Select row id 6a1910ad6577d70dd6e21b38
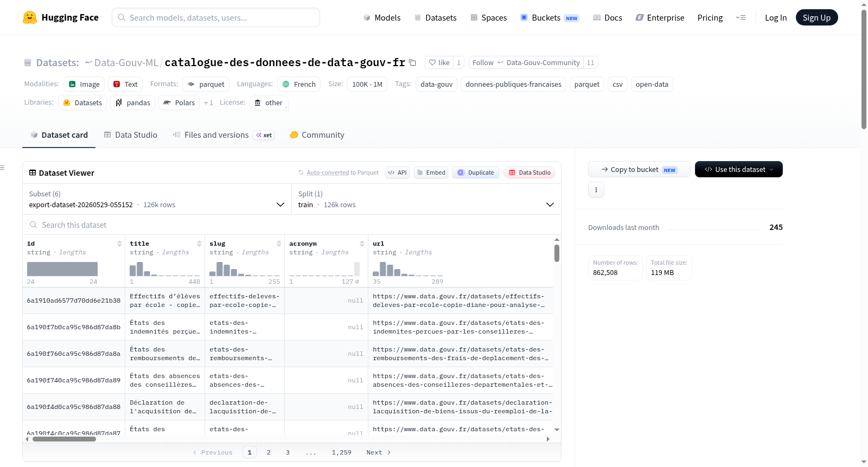This screenshot has width=868, height=467. tap(74, 300)
